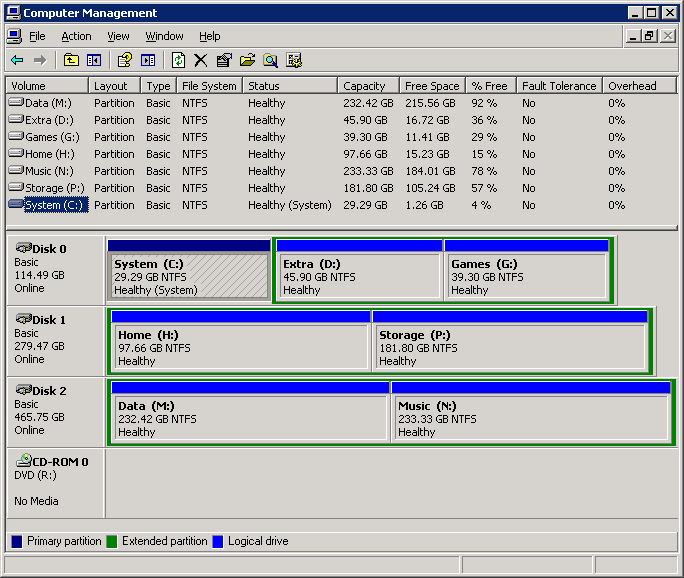
Task: Open the Action menu
Action: tap(76, 36)
